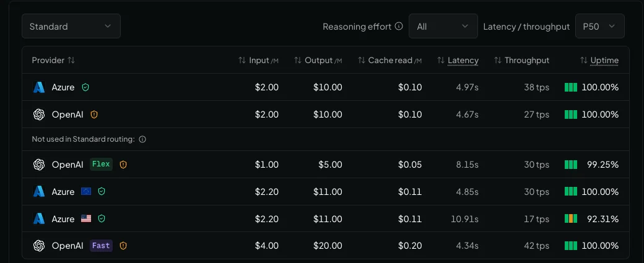Open the Reasoning effort All dropdown
The height and width of the screenshot is (263, 644).
coord(443,26)
